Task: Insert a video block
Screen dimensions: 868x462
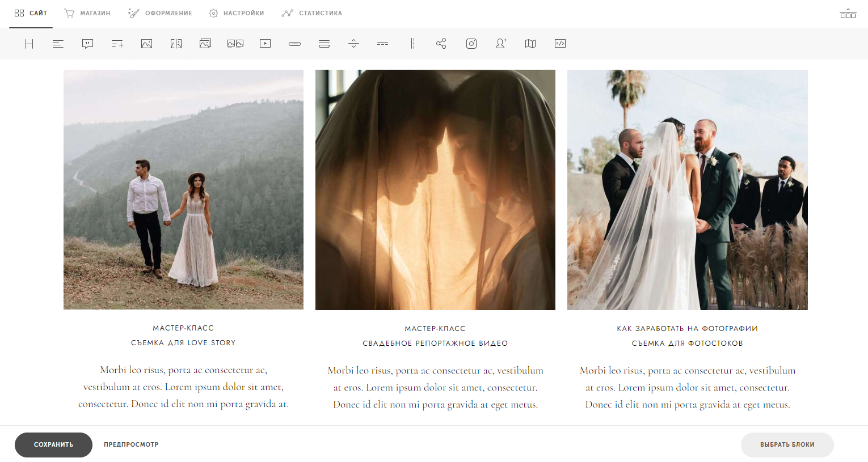Action: 265,44
